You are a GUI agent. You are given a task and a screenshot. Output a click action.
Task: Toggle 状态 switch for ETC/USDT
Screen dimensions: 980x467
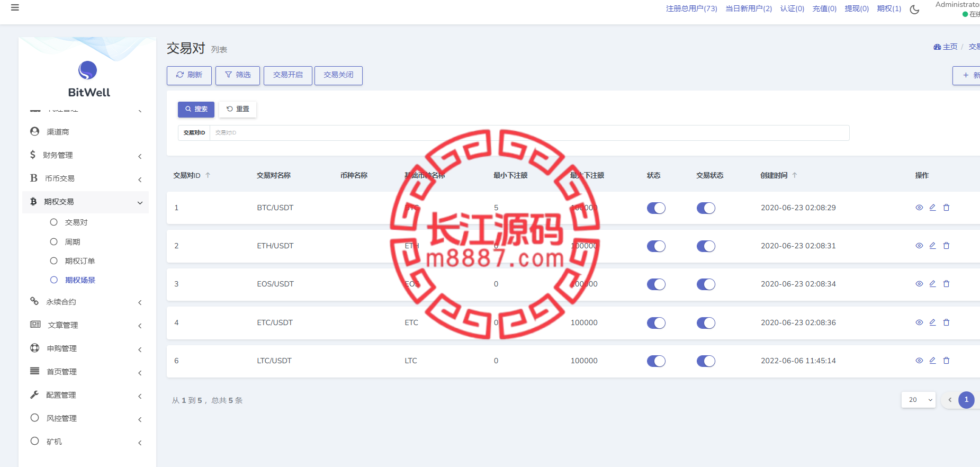pyautogui.click(x=656, y=323)
